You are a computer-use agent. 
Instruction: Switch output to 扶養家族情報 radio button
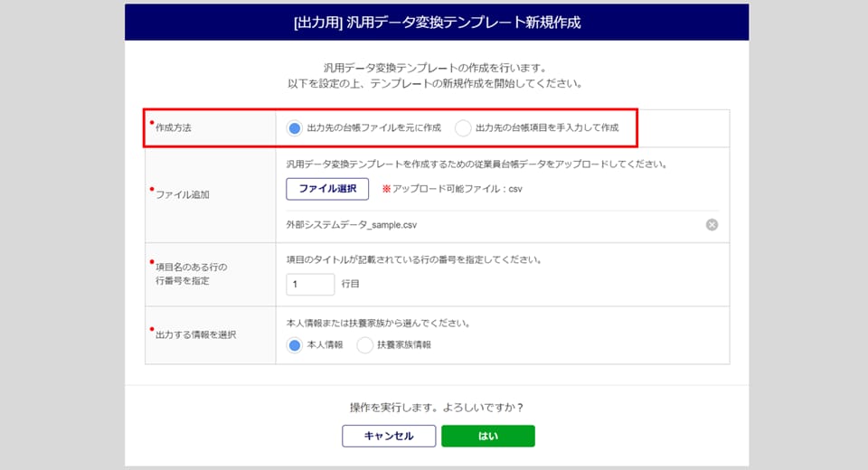[x=364, y=345]
